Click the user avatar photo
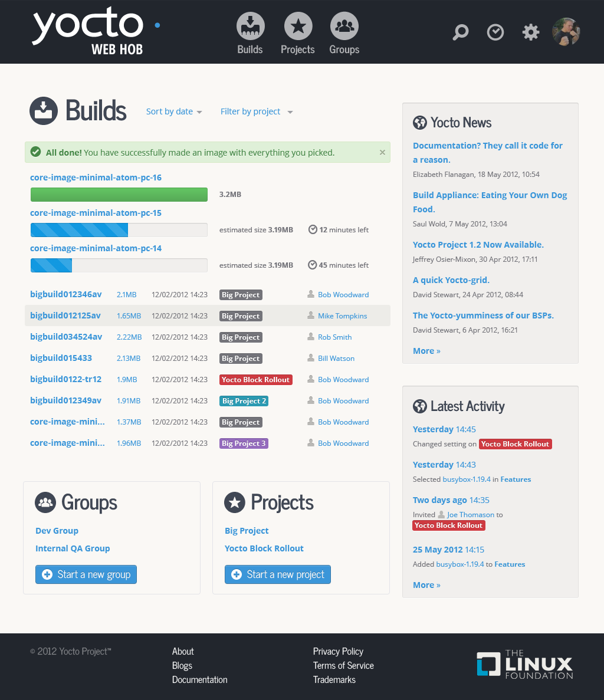This screenshot has width=604, height=700. tap(566, 32)
